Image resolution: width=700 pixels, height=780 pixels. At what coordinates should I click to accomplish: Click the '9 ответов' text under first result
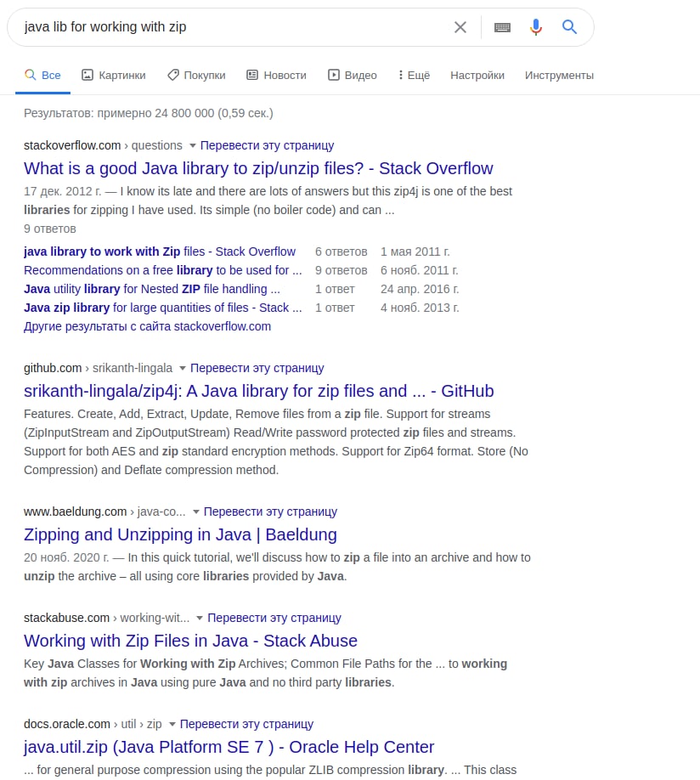(x=50, y=229)
